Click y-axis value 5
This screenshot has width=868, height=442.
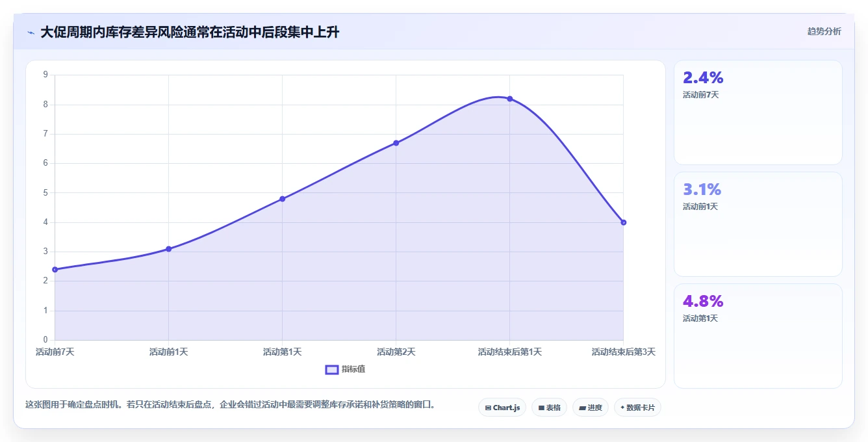(x=45, y=192)
